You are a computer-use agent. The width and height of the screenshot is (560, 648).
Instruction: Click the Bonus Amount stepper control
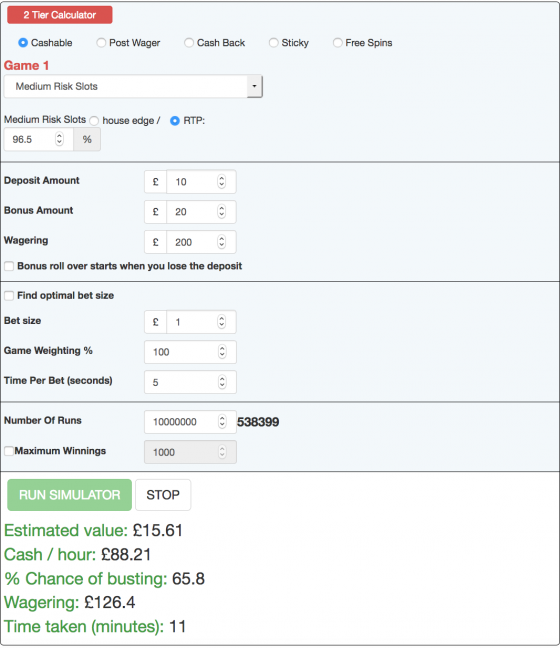click(222, 212)
